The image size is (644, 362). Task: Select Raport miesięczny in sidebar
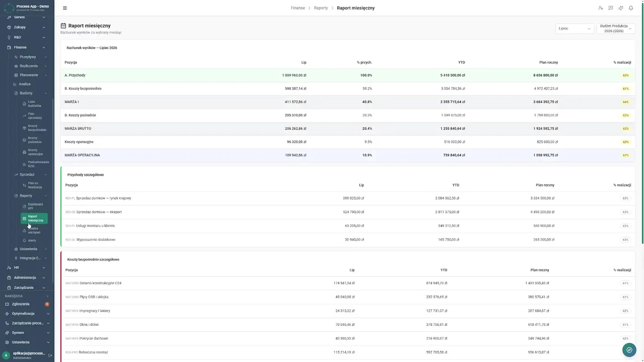coord(34,219)
